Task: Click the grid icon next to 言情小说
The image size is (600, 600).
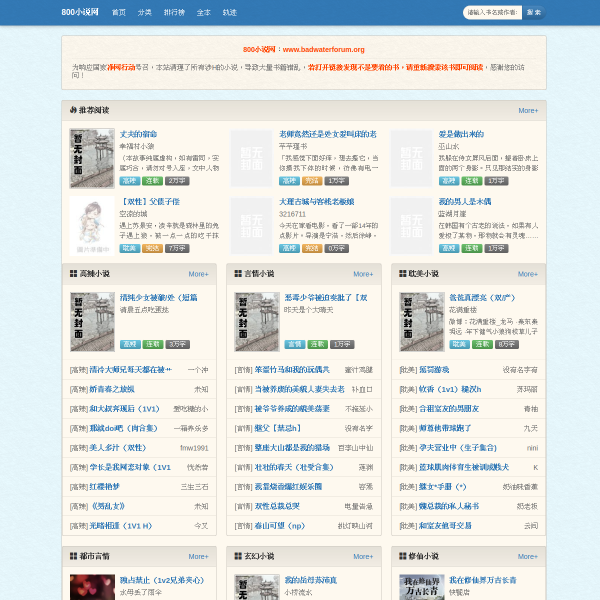Action: click(238, 274)
